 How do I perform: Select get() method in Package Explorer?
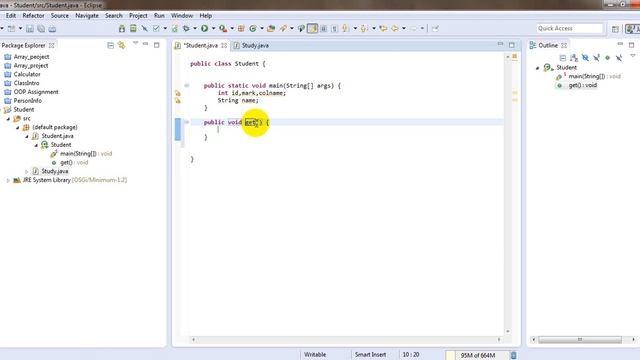pyautogui.click(x=74, y=162)
